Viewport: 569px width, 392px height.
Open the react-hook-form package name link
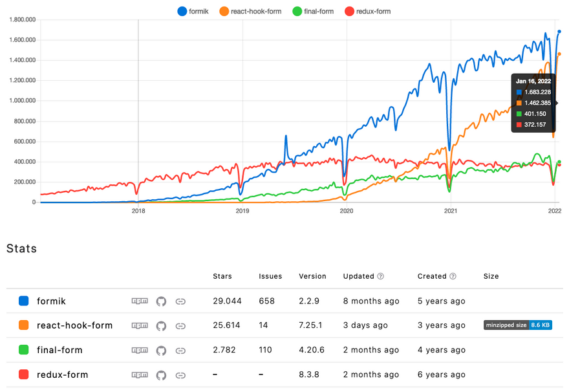click(x=74, y=325)
